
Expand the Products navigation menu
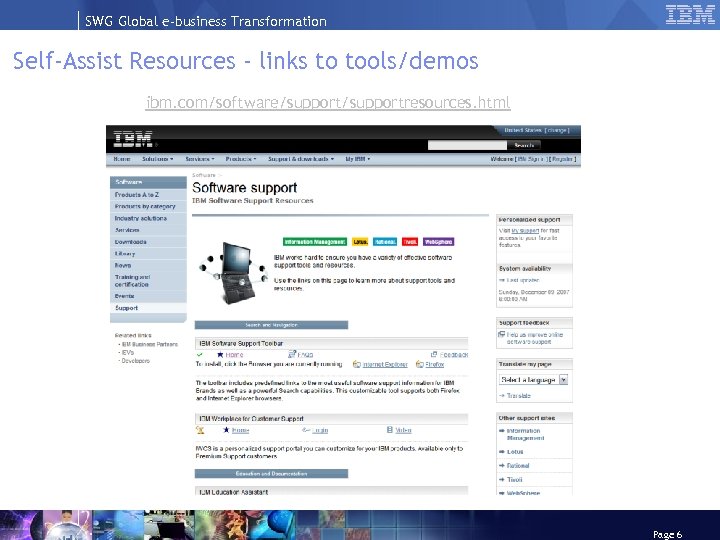(x=241, y=159)
